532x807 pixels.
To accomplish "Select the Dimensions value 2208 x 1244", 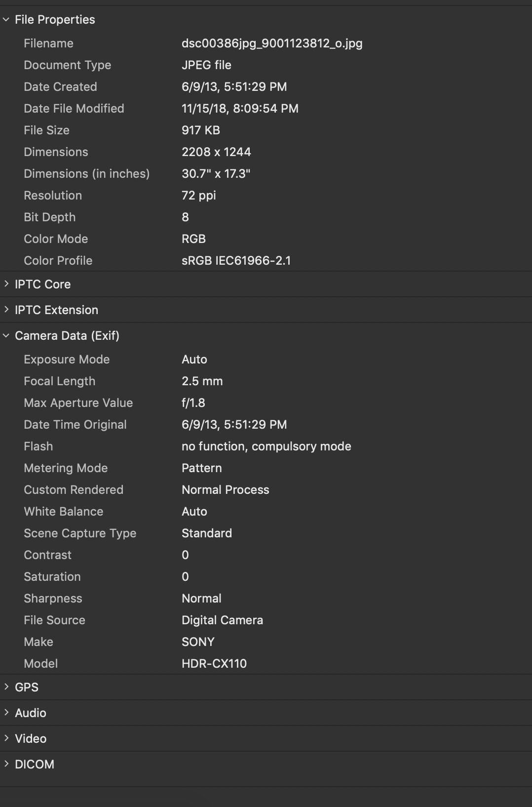I will pos(216,152).
